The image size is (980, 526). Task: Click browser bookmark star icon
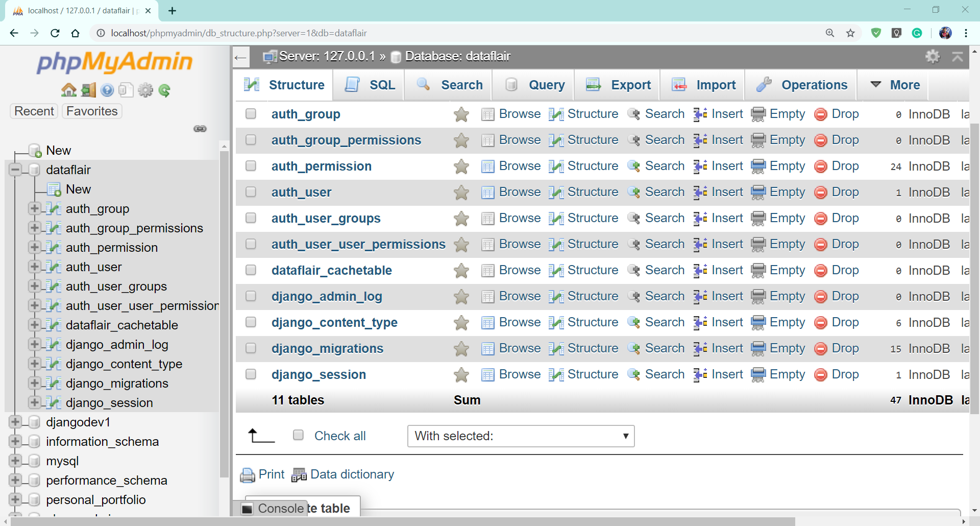tap(850, 33)
